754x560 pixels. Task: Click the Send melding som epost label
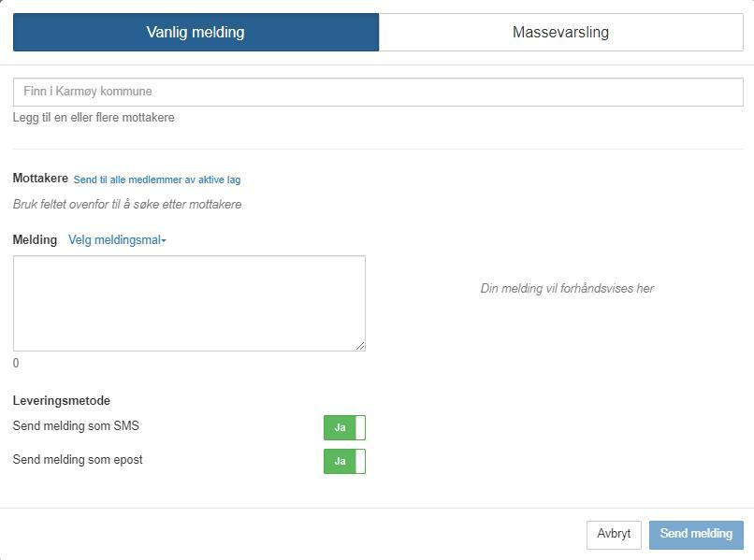[x=78, y=460]
